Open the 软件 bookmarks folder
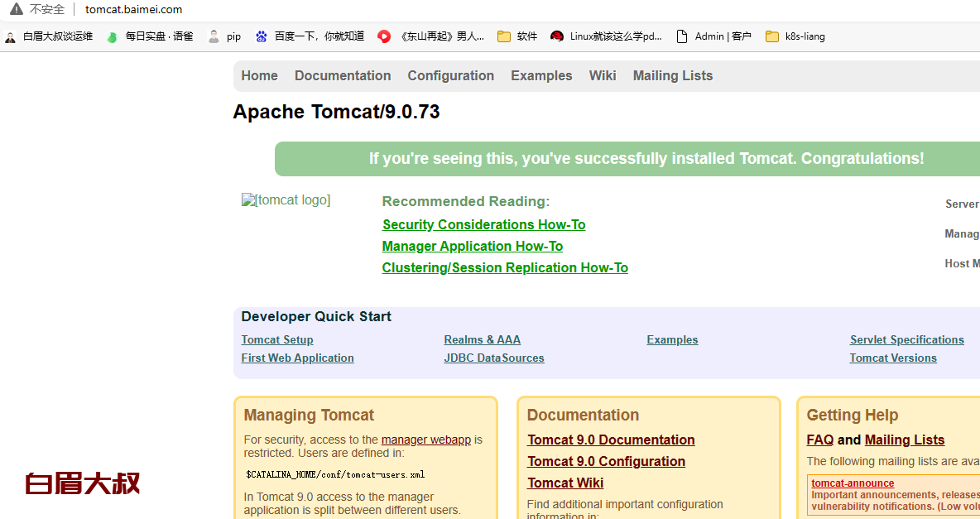980x519 pixels. pyautogui.click(x=517, y=36)
